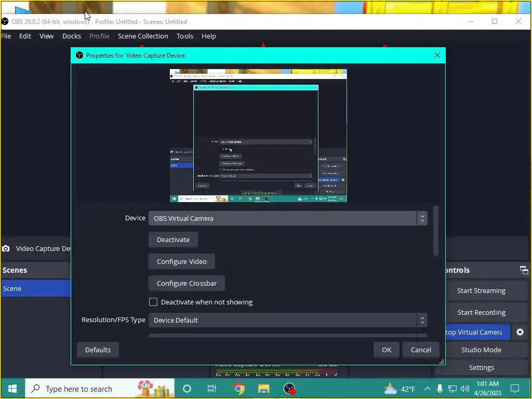This screenshot has width=532, height=399.
Task: Click Start Recording in Controls dock
Action: click(481, 312)
